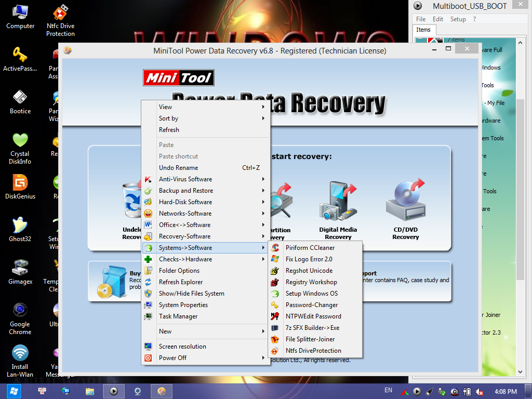The width and height of the screenshot is (532, 399).
Task: Expand Hard-Disk Software submenu
Action: pos(206,202)
